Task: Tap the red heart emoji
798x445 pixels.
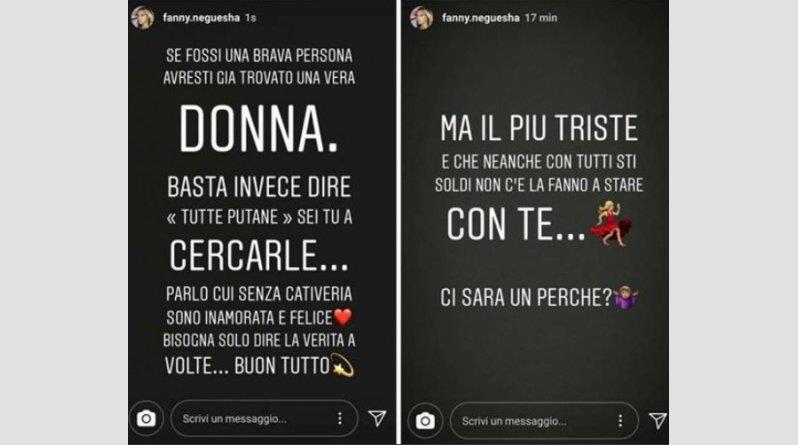Action: (x=343, y=317)
